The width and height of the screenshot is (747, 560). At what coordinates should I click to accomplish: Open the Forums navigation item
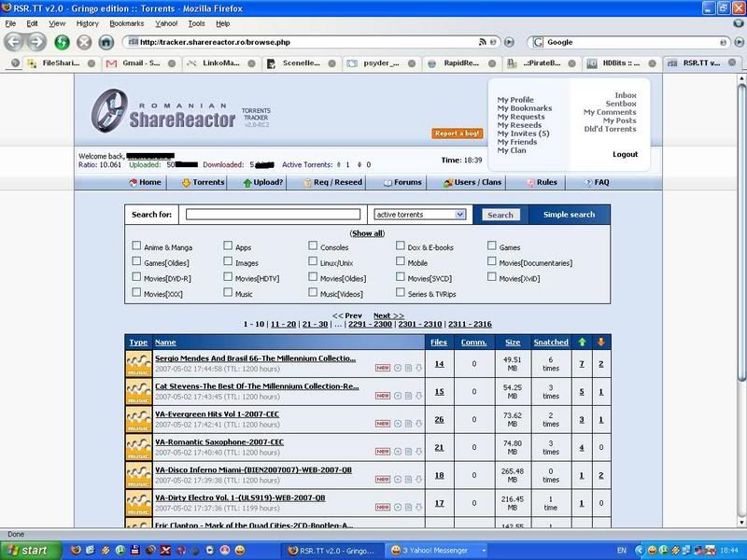pos(402,182)
